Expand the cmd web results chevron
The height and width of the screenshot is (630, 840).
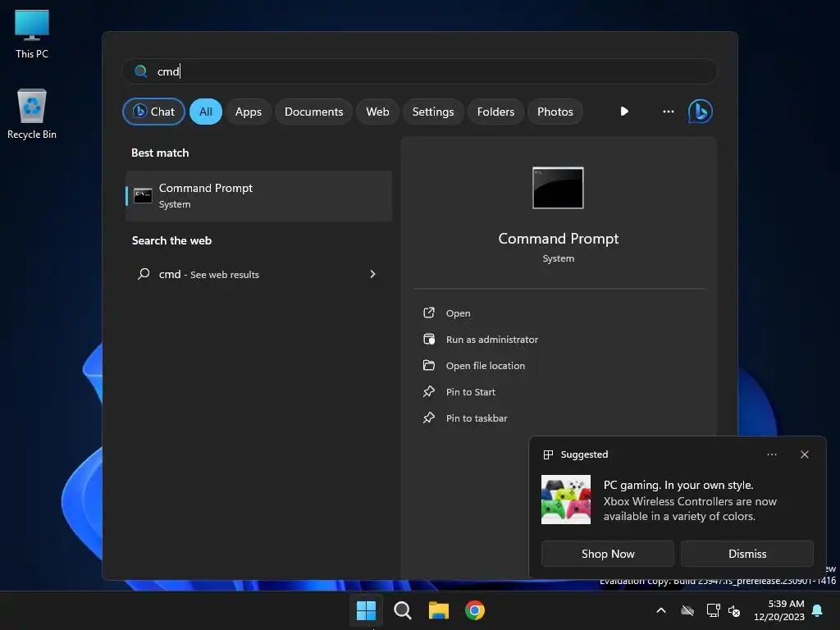373,274
